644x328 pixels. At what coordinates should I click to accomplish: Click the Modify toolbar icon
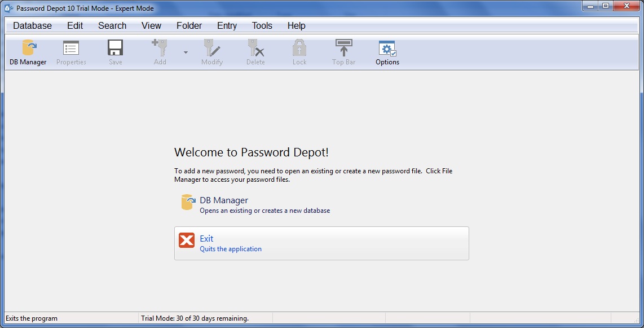(x=212, y=51)
